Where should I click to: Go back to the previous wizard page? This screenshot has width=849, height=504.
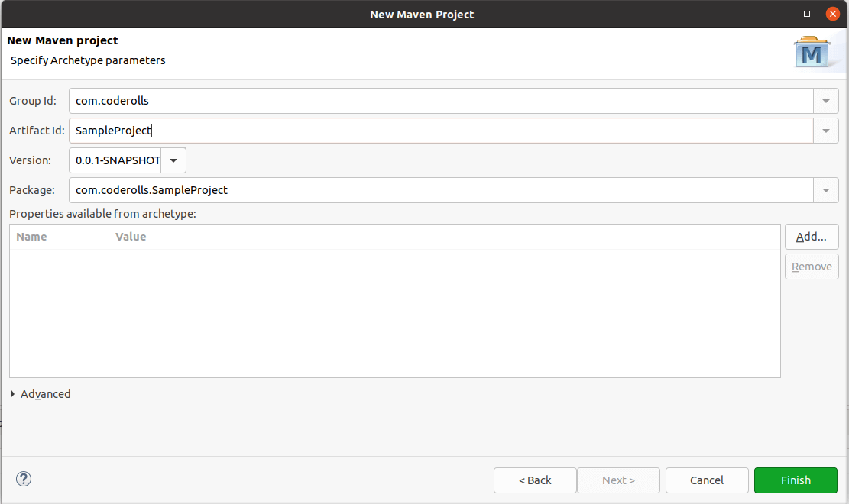tap(534, 480)
